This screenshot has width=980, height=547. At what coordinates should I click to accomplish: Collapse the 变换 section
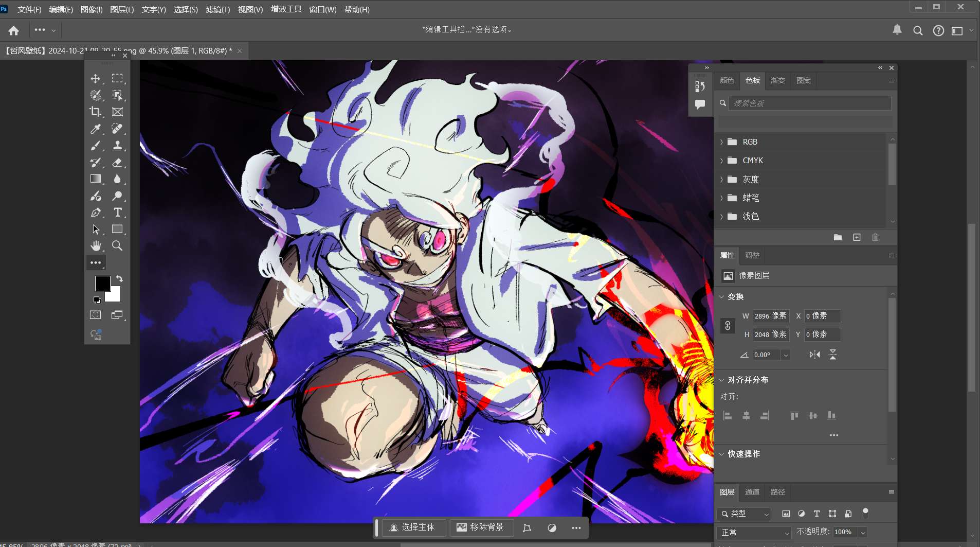(721, 297)
